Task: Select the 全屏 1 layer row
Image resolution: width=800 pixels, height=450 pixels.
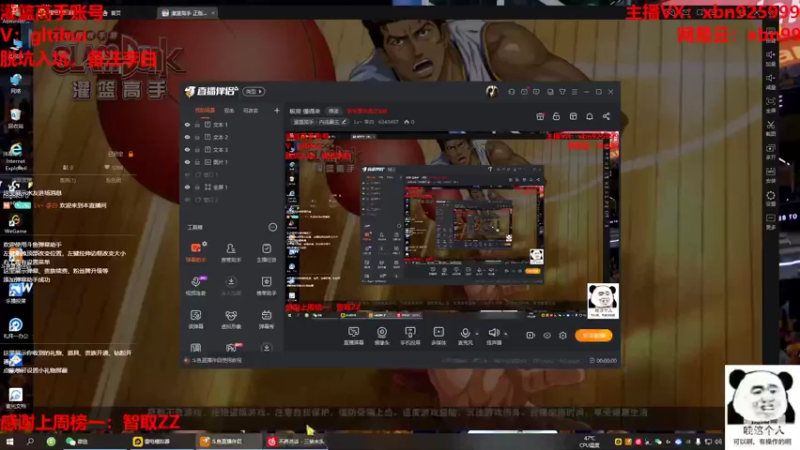Action: [232, 187]
